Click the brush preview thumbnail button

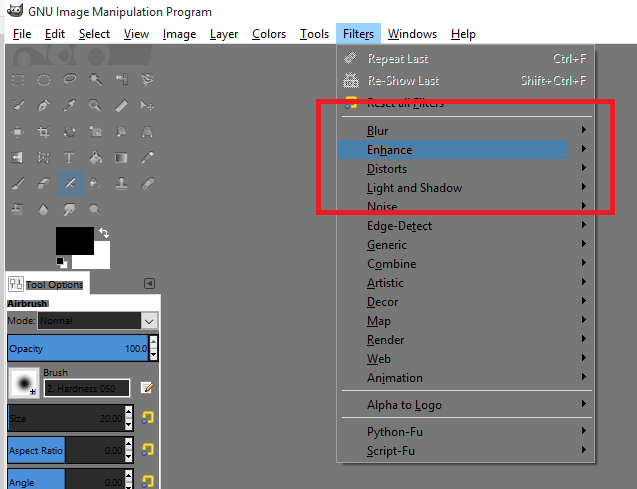pyautogui.click(x=24, y=382)
